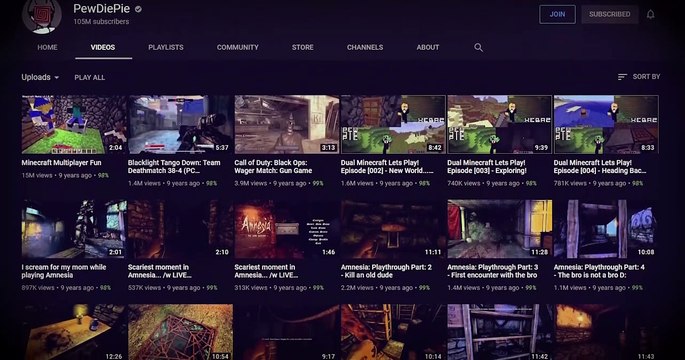Open the bottom-row thumbnail with 11:42 duration
Screen dimensions: 685x360
499,332
